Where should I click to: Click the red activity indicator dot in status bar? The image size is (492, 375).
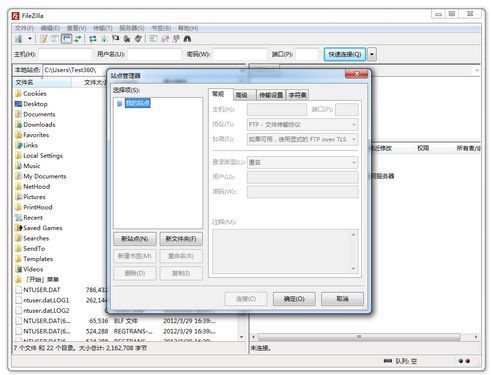[x=468, y=361]
